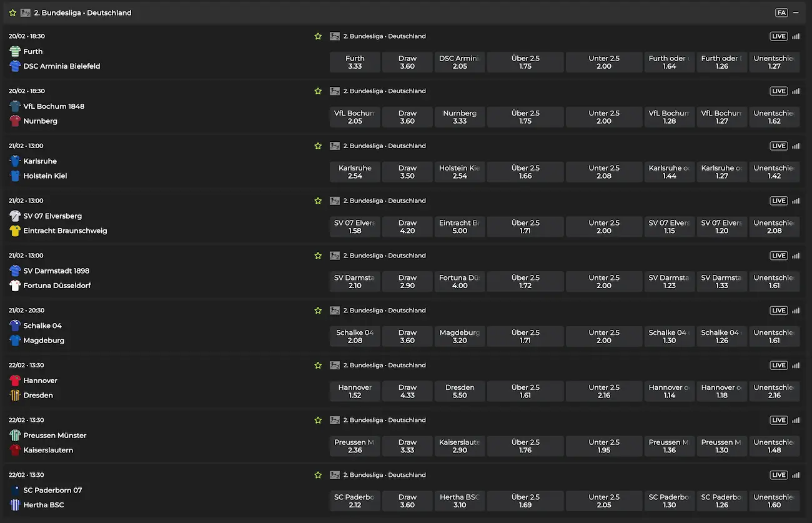Click the Furth team jersey icon
Viewport: 812px width, 523px height.
[15, 51]
